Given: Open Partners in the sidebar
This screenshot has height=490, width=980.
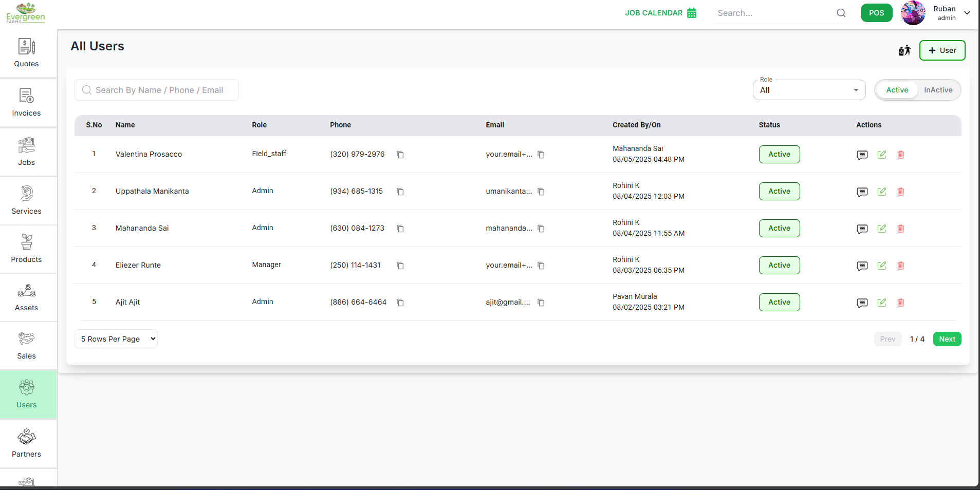Looking at the screenshot, I should click(27, 444).
